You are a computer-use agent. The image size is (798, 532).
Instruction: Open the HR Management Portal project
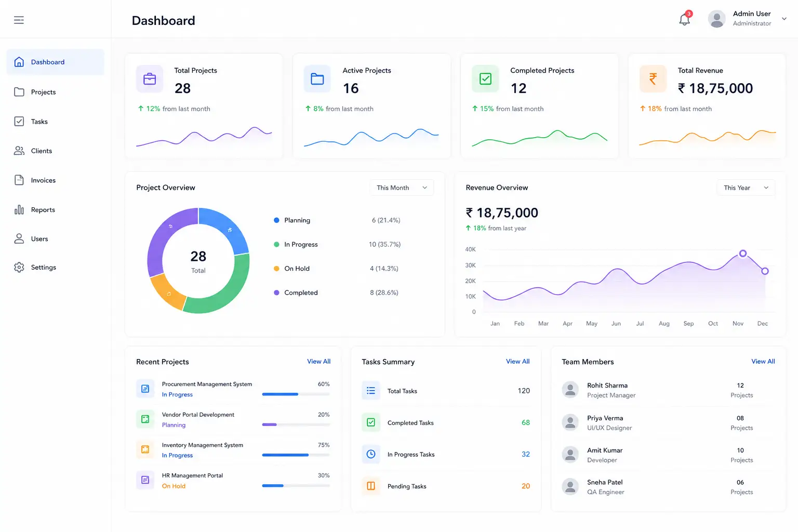click(233, 481)
